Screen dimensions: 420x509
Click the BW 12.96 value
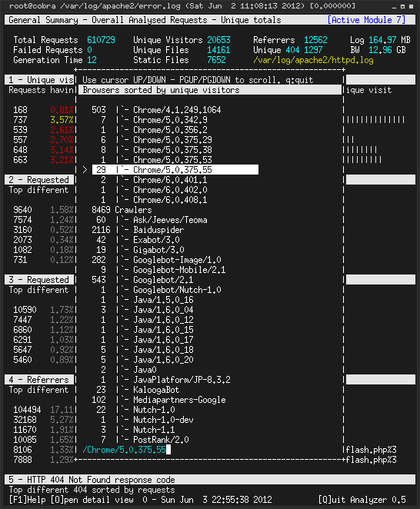[380, 50]
